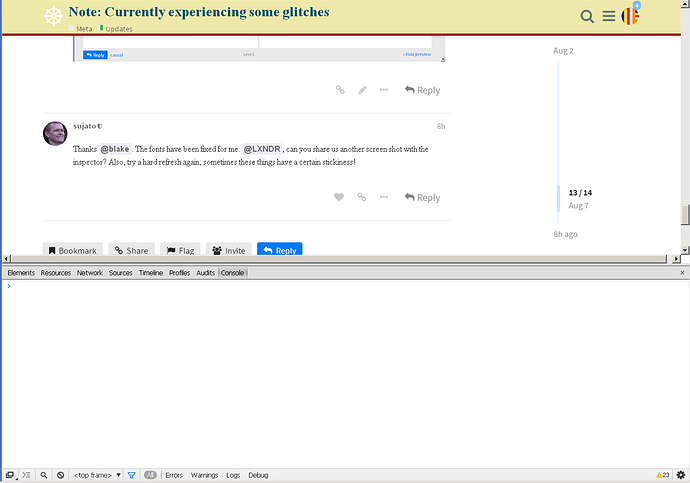Toggle the console filter funnel icon

pyautogui.click(x=131, y=475)
